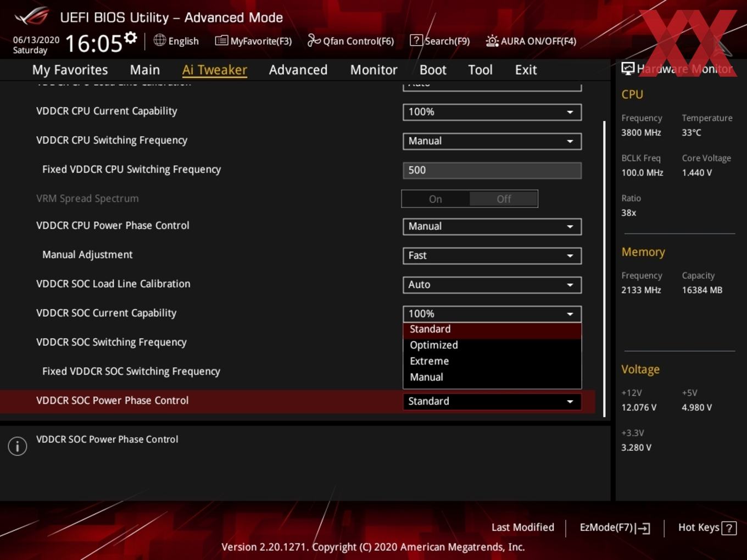The height and width of the screenshot is (560, 747).
Task: Open VDDCR SOC Current Capability dropdown
Action: pyautogui.click(x=492, y=313)
